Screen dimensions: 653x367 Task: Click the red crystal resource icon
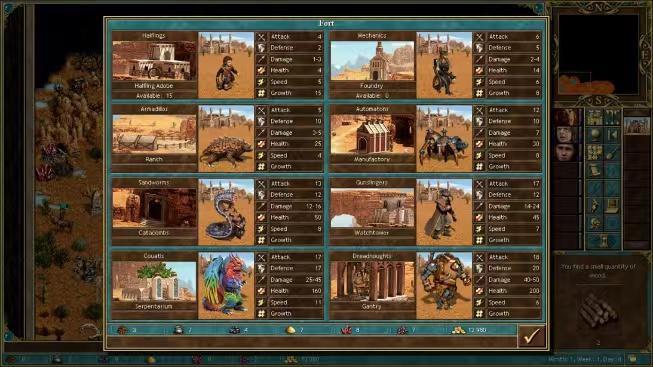[x=346, y=330]
